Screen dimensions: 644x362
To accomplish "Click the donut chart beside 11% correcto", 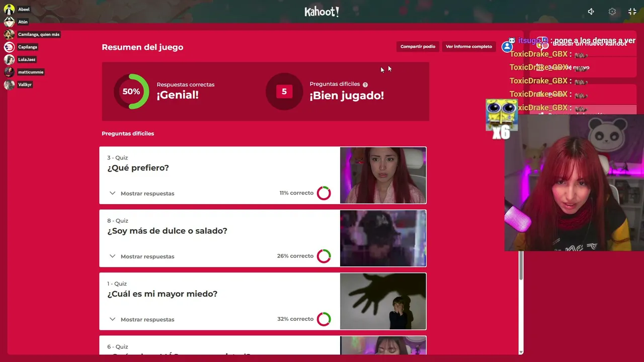I will click(324, 193).
